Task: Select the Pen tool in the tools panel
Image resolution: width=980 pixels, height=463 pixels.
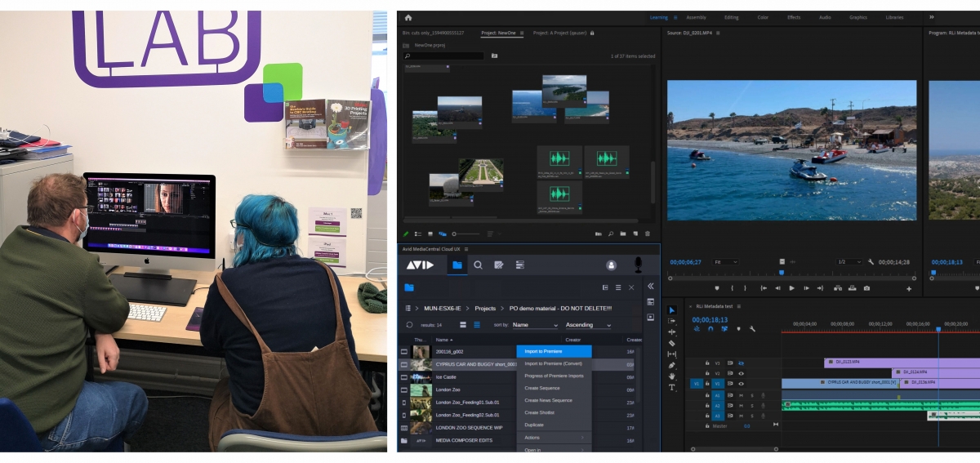Action: (x=672, y=365)
